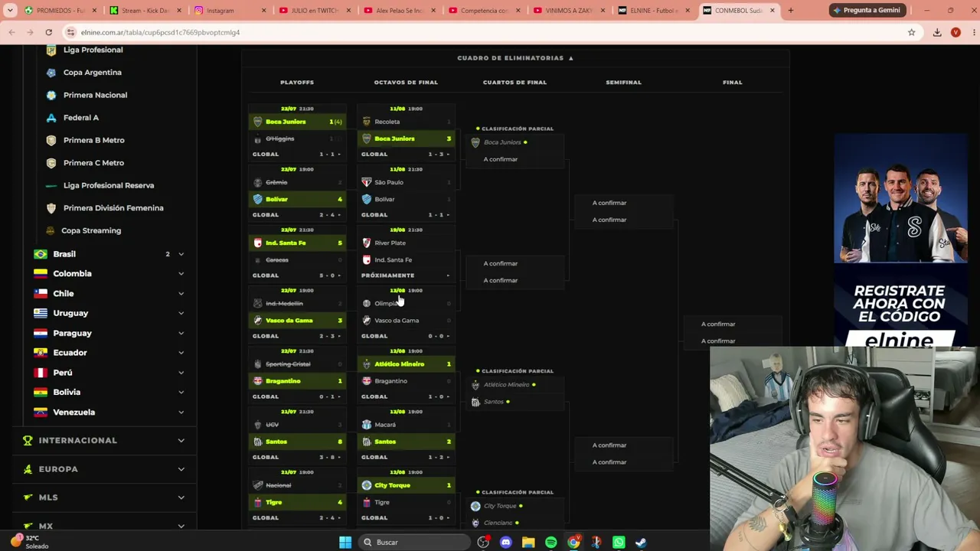Image resolution: width=980 pixels, height=551 pixels.
Task: Expand the Ecuador leagues chevron
Action: 181,353
